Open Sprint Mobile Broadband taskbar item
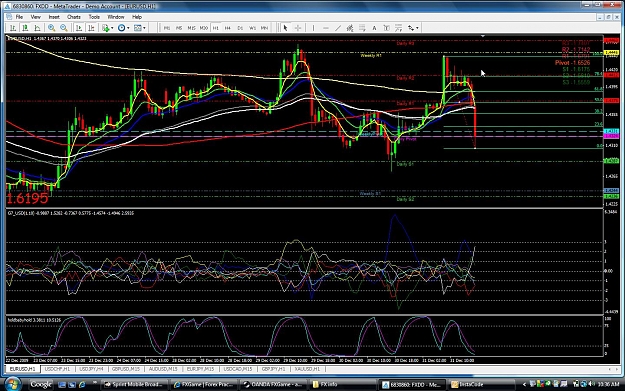This screenshot has height=391, width=625. click(133, 385)
